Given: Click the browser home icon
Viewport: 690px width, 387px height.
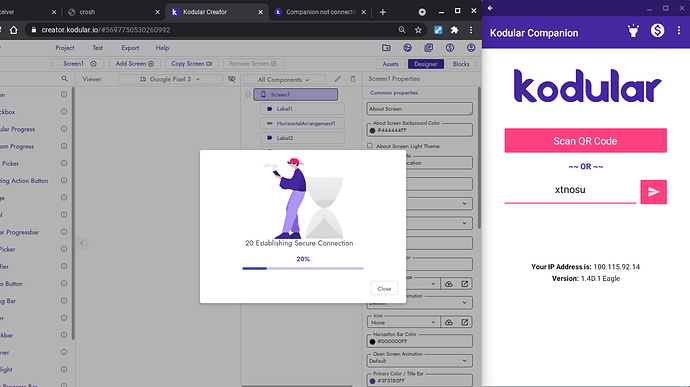Looking at the screenshot, I should point(14,30).
